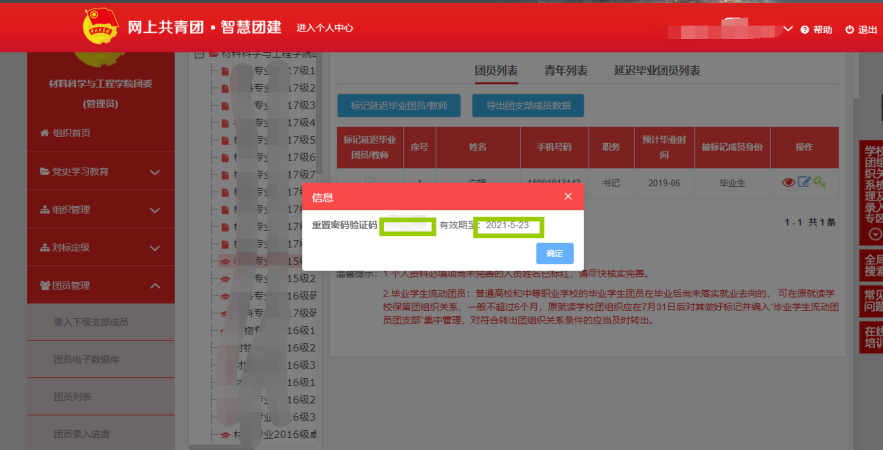
Task: Click the 确定 button in the dialog
Action: (554, 253)
